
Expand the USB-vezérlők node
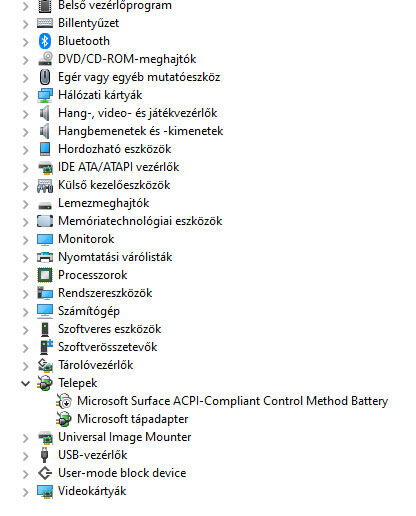coord(25,456)
